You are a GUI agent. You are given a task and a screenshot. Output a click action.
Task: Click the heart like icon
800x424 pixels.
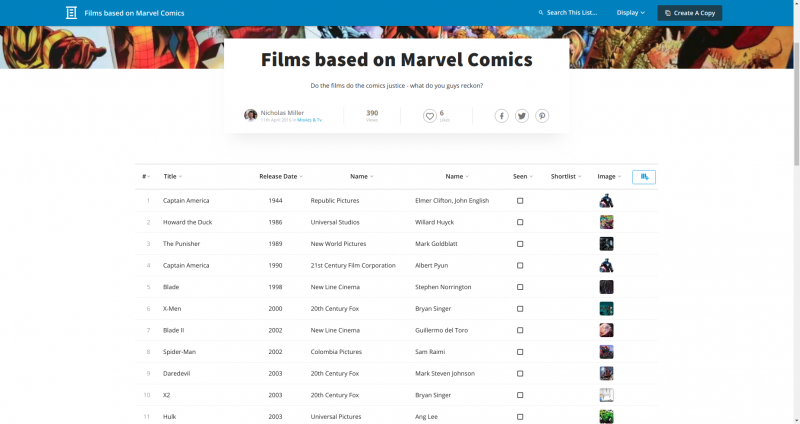[x=430, y=116]
